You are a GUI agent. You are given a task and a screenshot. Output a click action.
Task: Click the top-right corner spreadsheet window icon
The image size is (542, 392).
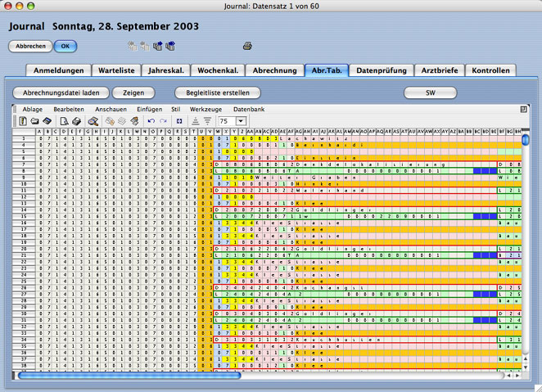tap(524, 109)
